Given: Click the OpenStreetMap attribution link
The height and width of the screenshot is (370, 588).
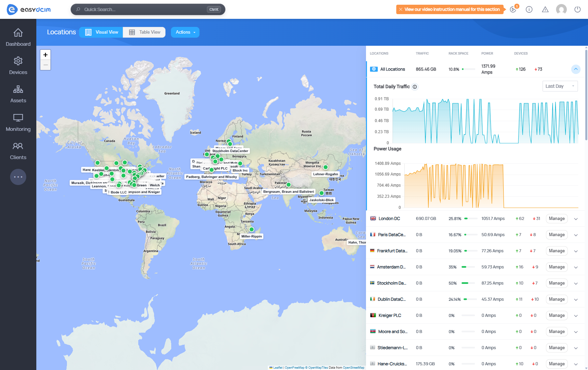Looking at the screenshot, I should coord(354,368).
